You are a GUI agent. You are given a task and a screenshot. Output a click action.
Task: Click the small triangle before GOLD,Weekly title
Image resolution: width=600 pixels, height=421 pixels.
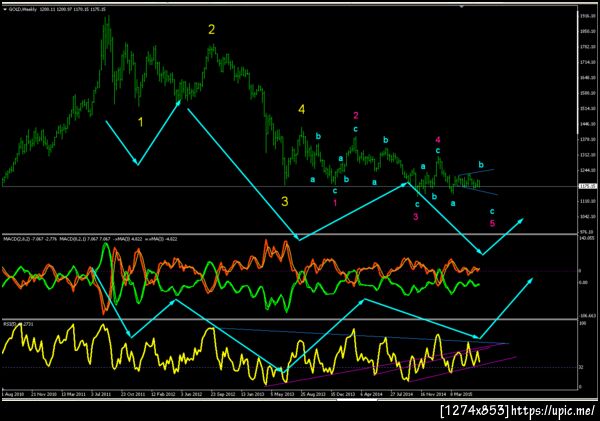click(5, 9)
